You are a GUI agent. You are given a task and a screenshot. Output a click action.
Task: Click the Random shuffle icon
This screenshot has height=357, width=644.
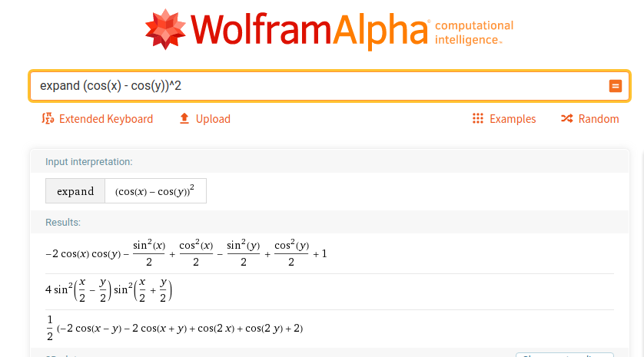point(567,119)
